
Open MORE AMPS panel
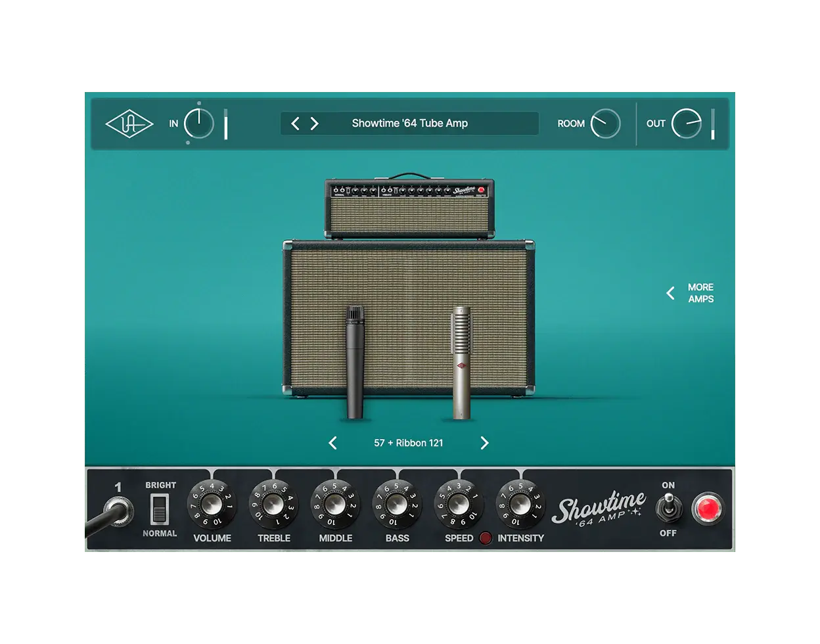pos(701,293)
